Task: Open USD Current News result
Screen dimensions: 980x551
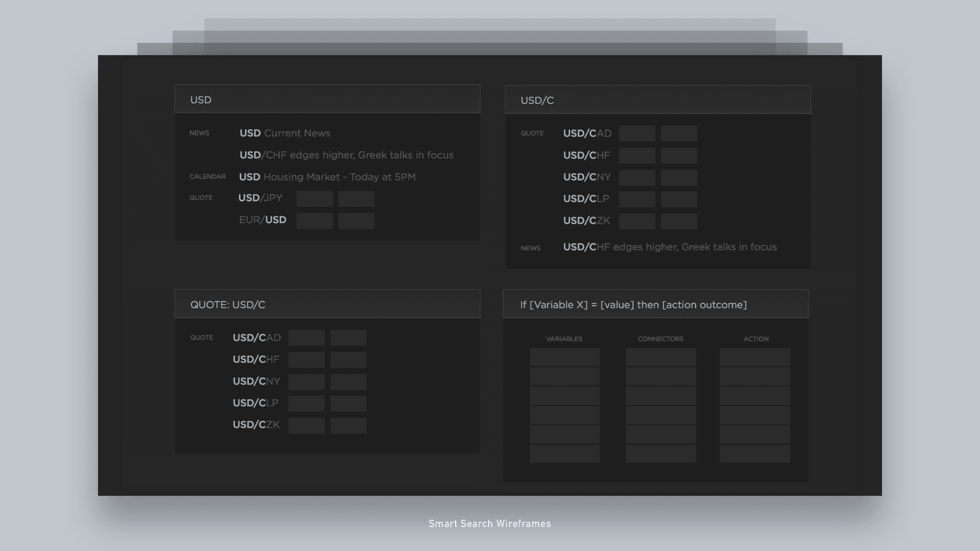Action: coord(285,133)
